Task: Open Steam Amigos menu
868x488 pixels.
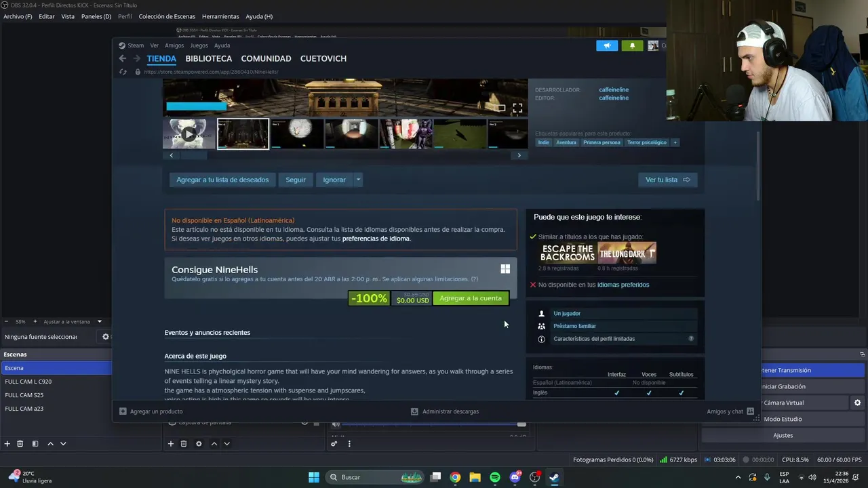Action: click(x=174, y=45)
